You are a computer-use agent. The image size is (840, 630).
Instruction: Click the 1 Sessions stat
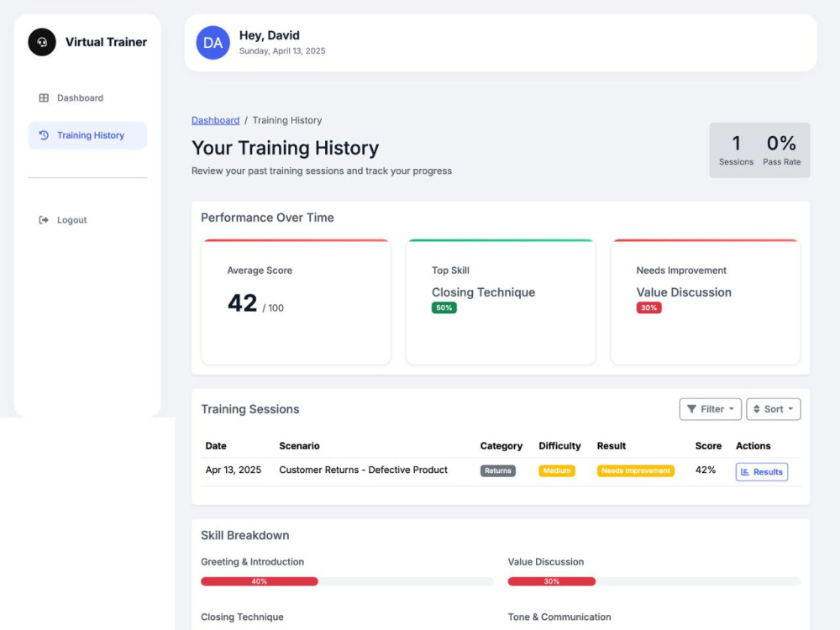coord(736,150)
